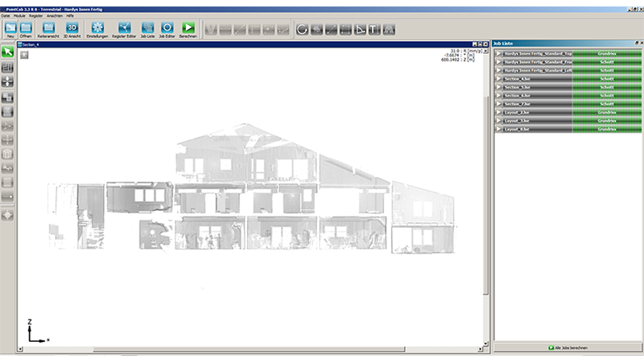Click the Grundriss progress bar of Standard_Top job
The image size is (644, 362).
[x=607, y=54]
